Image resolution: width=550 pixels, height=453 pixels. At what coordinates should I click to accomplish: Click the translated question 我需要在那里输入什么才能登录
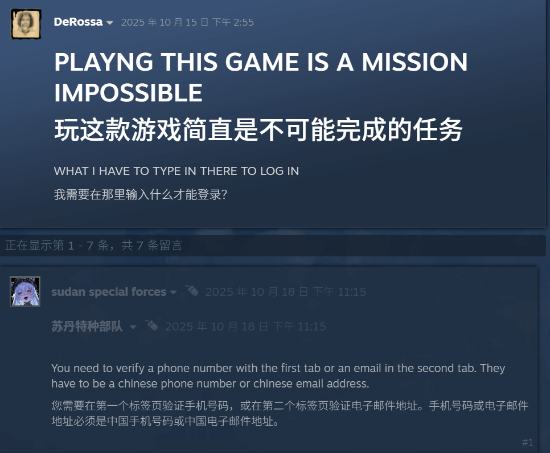pos(141,194)
